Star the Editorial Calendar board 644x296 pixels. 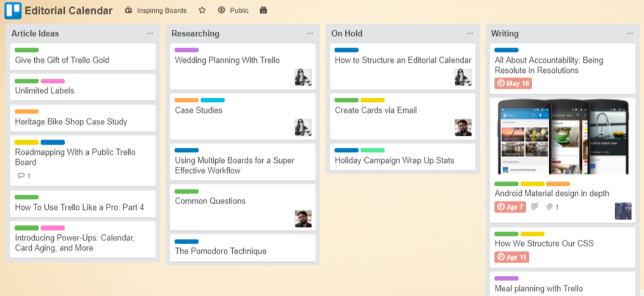[x=202, y=11]
